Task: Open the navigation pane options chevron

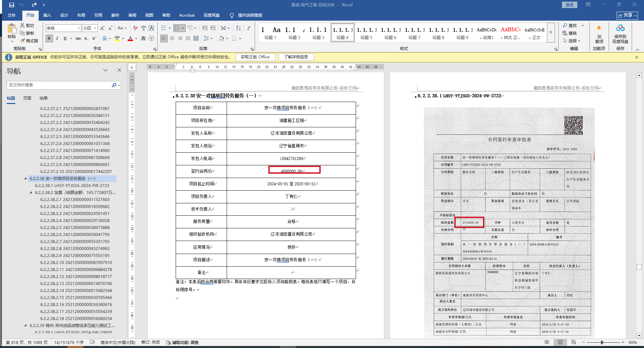Action: [x=106, y=70]
